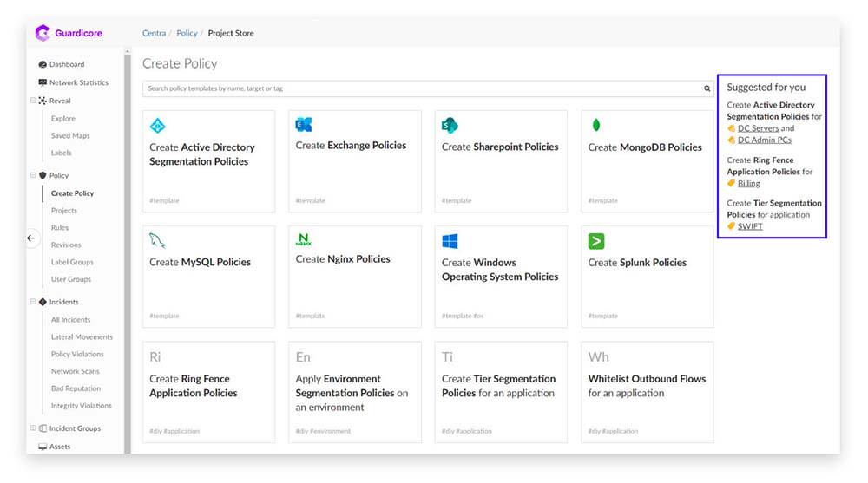Open the suggested DC Servers link
The height and width of the screenshot is (483, 868).
758,128
